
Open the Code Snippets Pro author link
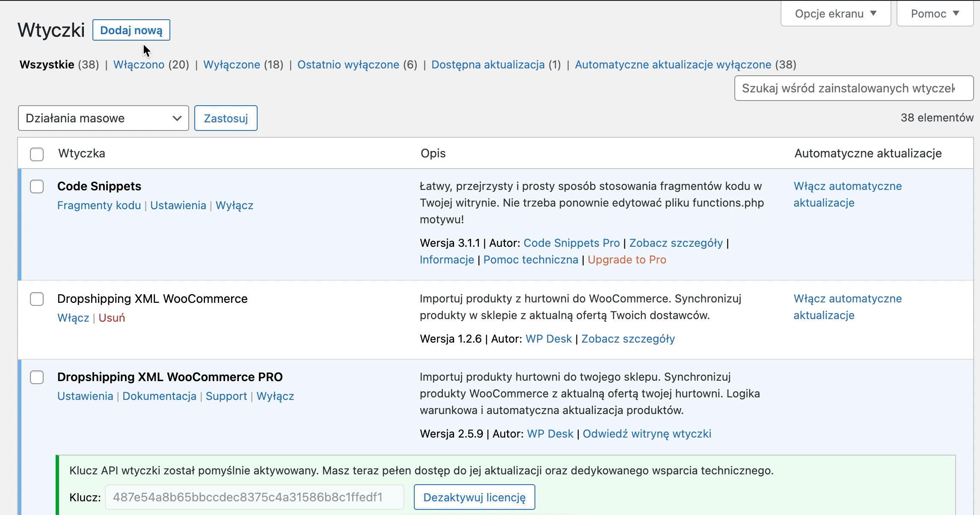[571, 243]
